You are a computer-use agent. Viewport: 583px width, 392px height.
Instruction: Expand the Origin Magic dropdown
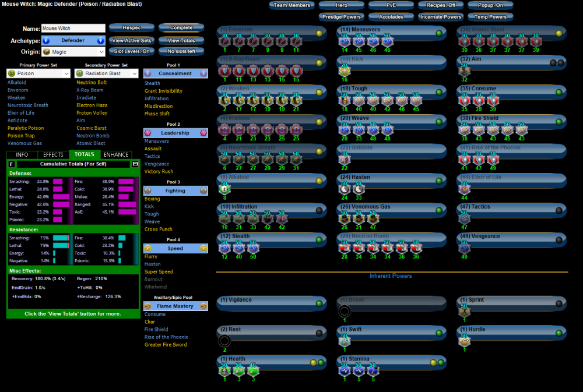(73, 52)
